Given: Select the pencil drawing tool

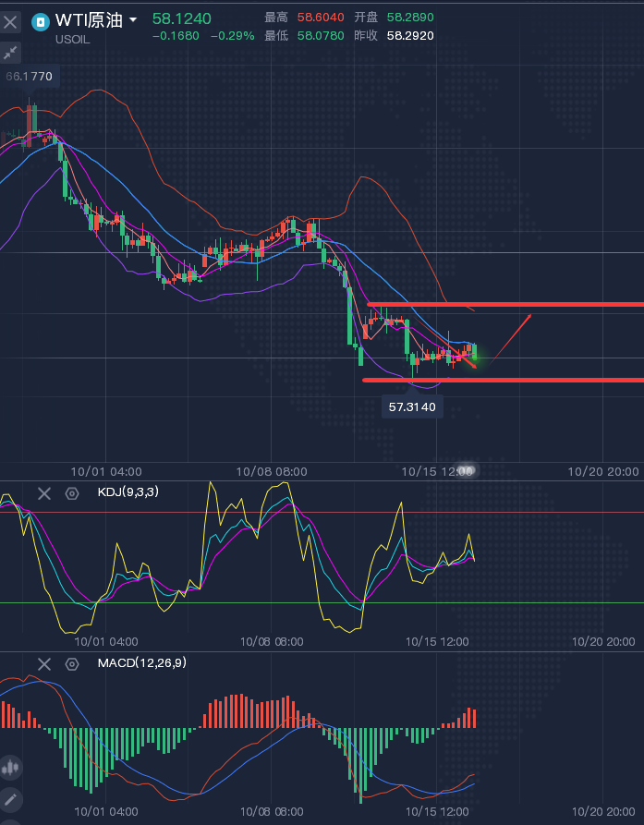Looking at the screenshot, I should [11, 799].
